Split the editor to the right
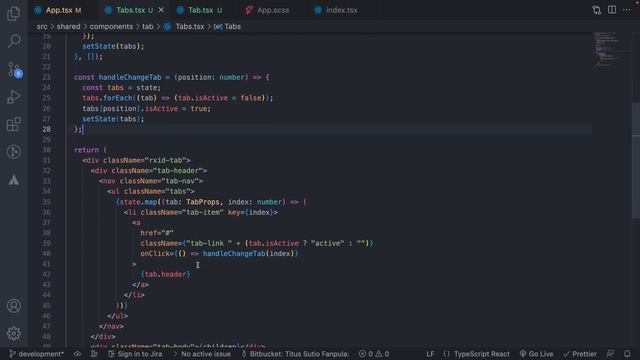Image resolution: width=640 pixels, height=360 pixels. (x=611, y=10)
